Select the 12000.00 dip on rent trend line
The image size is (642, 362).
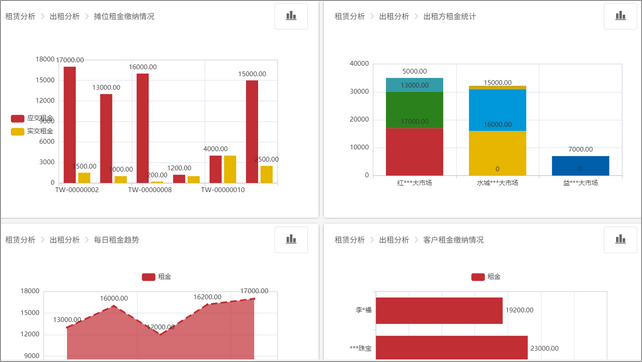[160, 335]
